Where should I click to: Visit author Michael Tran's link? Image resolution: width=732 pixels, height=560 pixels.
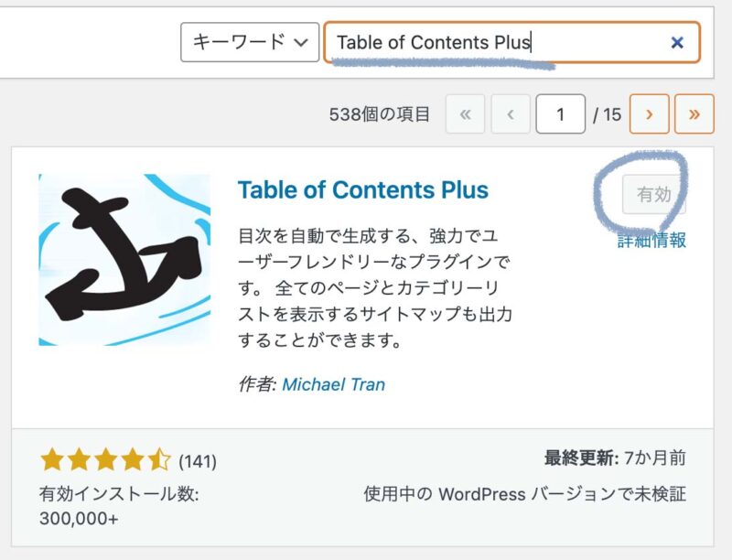333,384
